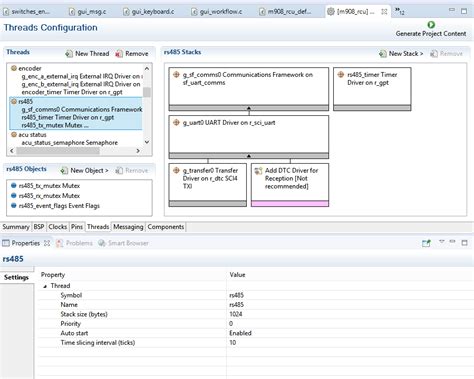Click the Generate Project Content green icon
Image resolution: width=474 pixels, height=379 pixels.
point(431,24)
